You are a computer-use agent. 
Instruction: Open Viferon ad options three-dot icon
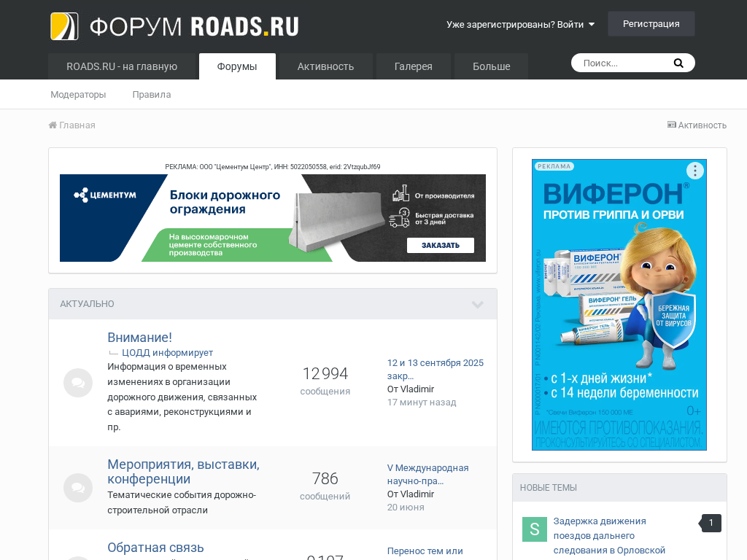(695, 171)
